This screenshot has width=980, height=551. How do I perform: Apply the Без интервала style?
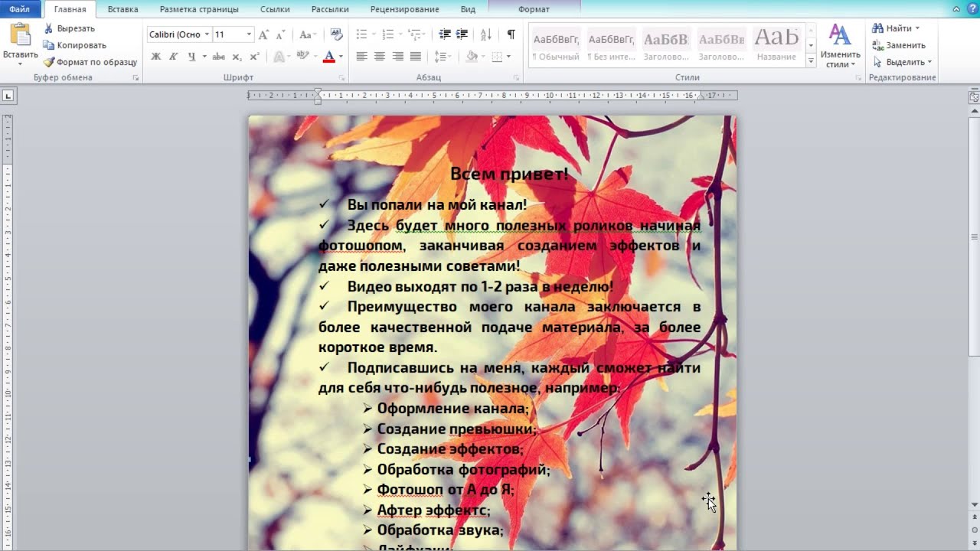(611, 46)
